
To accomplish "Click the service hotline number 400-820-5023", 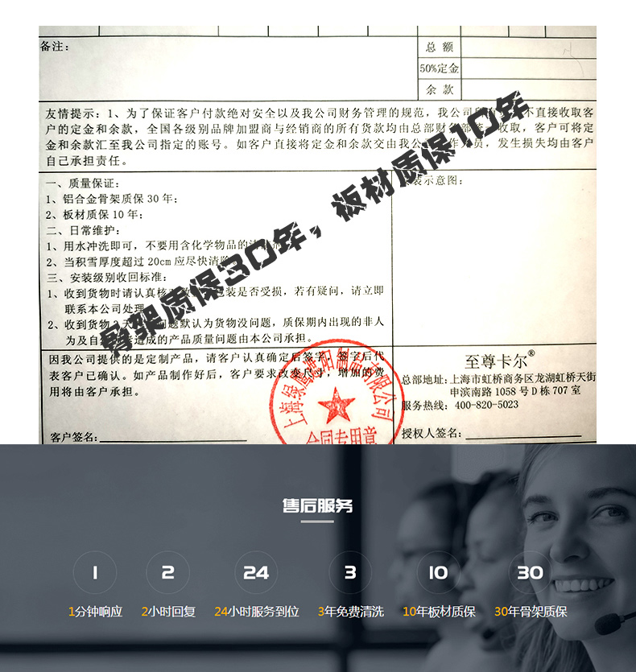I will coord(486,405).
